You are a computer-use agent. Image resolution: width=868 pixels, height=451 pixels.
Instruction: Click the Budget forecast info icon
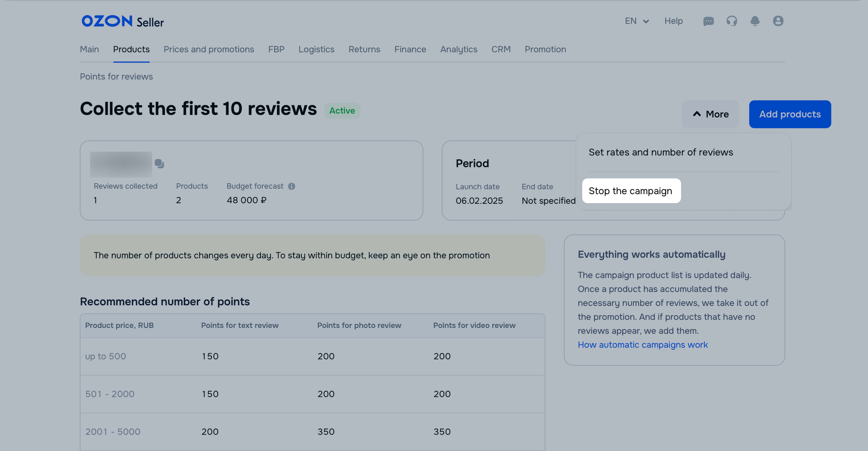291,186
